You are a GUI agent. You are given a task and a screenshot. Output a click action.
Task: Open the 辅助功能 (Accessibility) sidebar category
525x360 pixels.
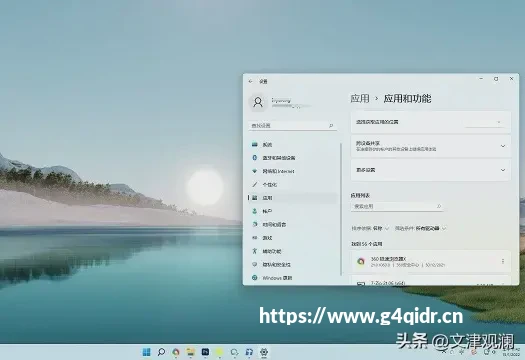tap(293, 251)
